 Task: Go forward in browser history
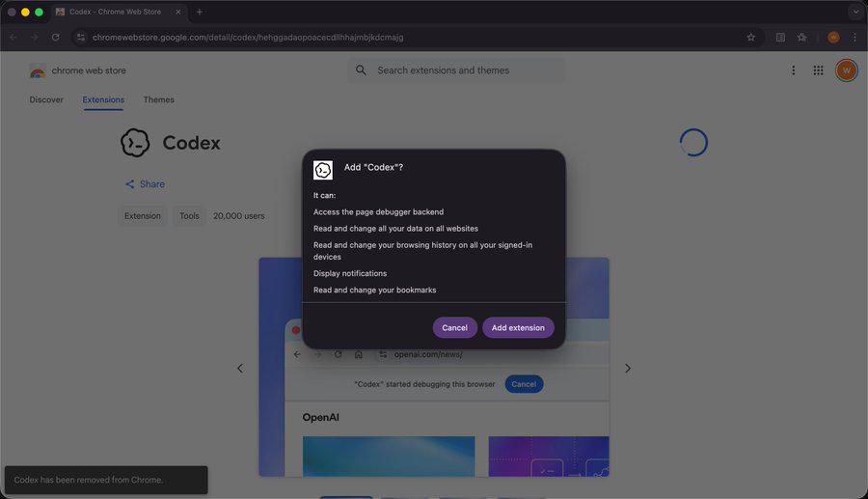pyautogui.click(x=35, y=37)
